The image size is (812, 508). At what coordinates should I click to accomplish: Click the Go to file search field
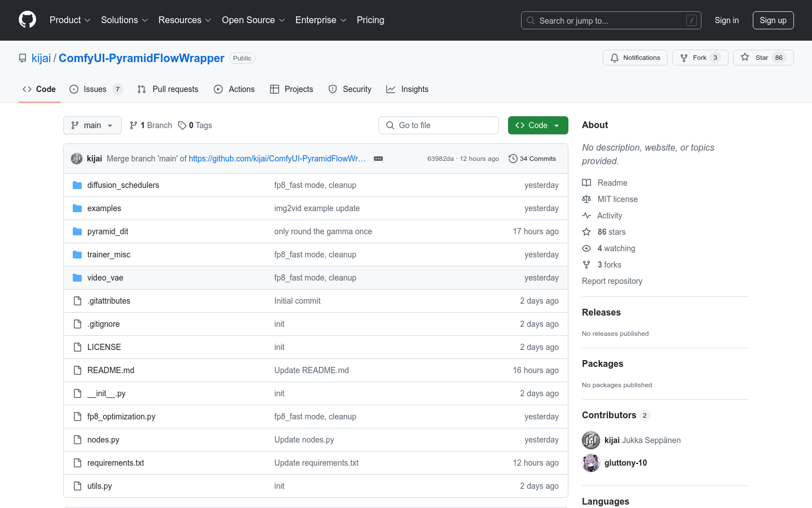point(439,125)
